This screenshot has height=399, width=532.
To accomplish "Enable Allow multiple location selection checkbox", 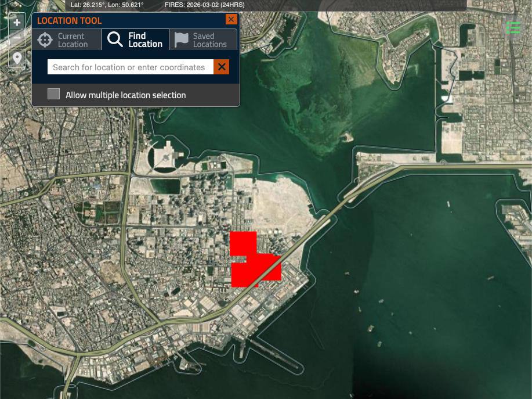I will tap(53, 94).
